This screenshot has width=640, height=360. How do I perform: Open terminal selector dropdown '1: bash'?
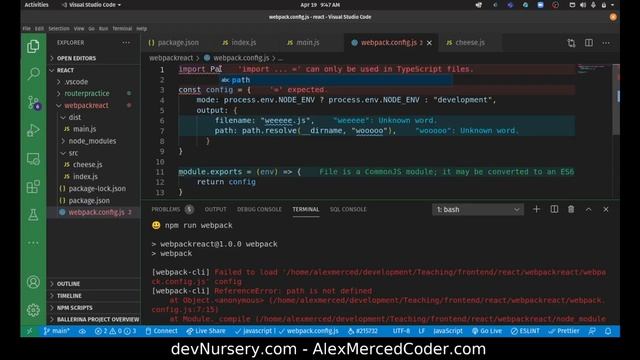(x=478, y=209)
